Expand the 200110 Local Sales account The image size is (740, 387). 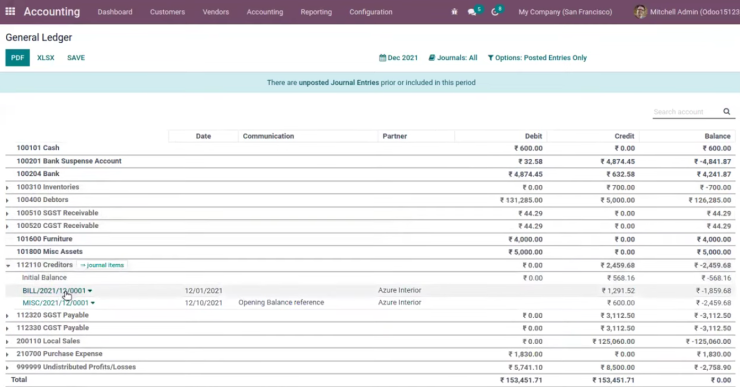pyautogui.click(x=8, y=342)
